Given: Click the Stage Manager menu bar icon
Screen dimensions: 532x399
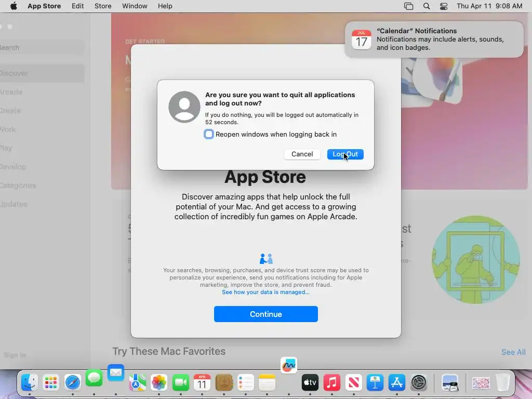Looking at the screenshot, I should (x=408, y=6).
